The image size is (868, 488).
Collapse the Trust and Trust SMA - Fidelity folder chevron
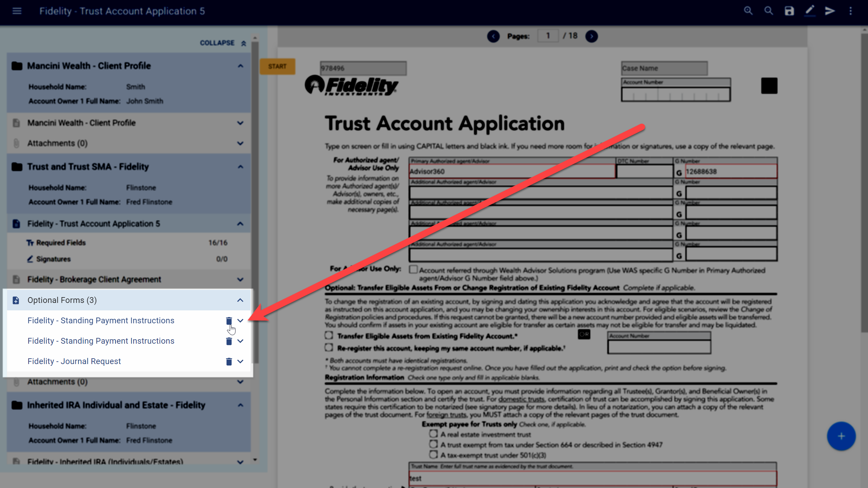click(240, 167)
